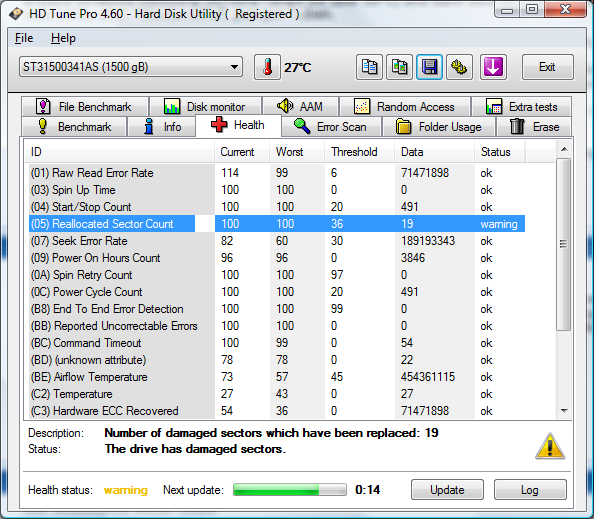This screenshot has height=519, width=594.
Task: Click the 189193343 data value
Action: (428, 241)
